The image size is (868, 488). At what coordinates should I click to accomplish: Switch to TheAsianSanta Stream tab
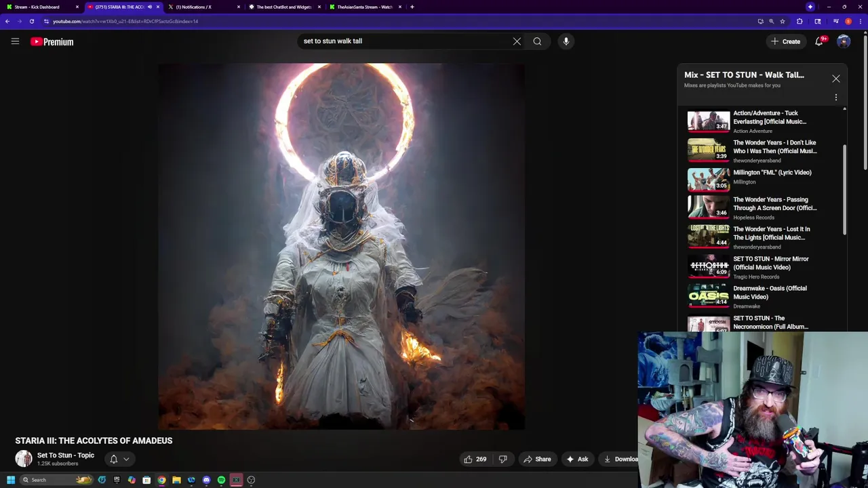[x=365, y=7]
